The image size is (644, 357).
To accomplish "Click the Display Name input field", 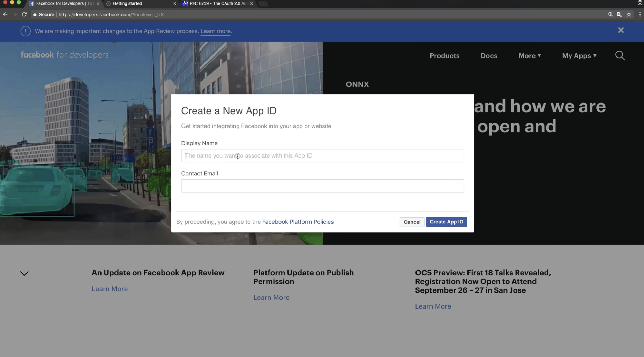I will [x=322, y=155].
